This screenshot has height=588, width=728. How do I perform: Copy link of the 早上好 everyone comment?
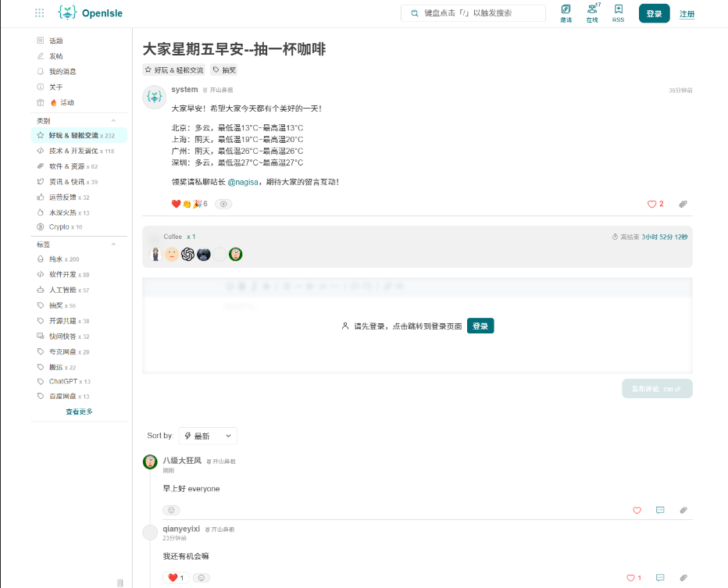coord(683,510)
